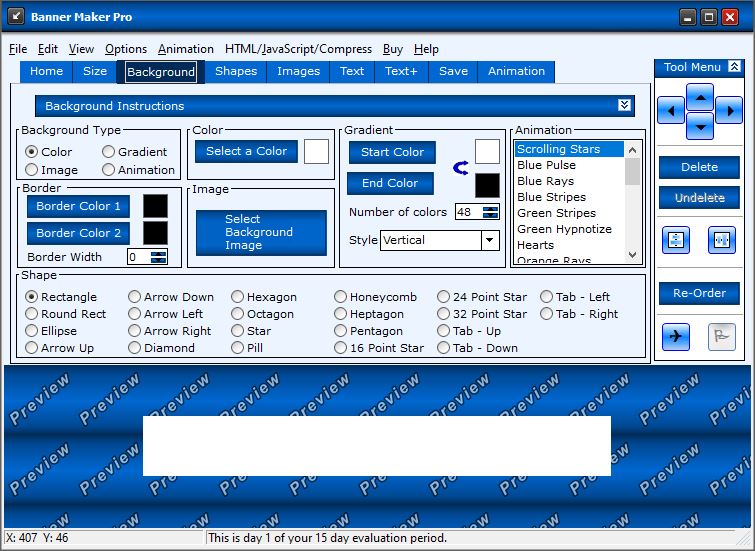Switch to the Images tab
Screen dimensions: 755x551
(x=299, y=71)
